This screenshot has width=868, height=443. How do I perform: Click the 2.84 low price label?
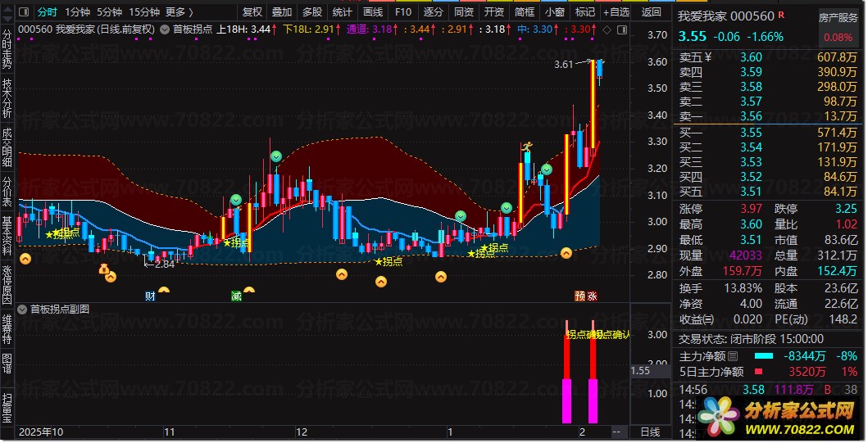tap(165, 264)
